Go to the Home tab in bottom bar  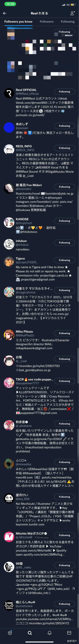[10, 633]
